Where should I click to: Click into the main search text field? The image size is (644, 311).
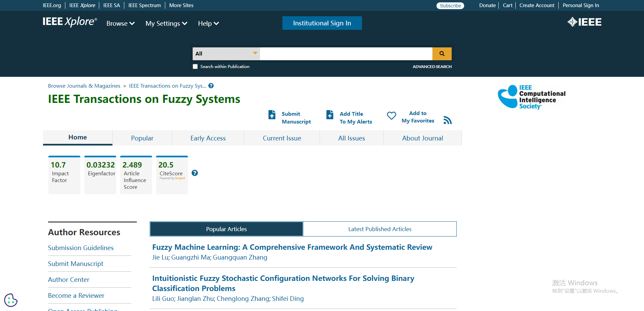tap(346, 53)
